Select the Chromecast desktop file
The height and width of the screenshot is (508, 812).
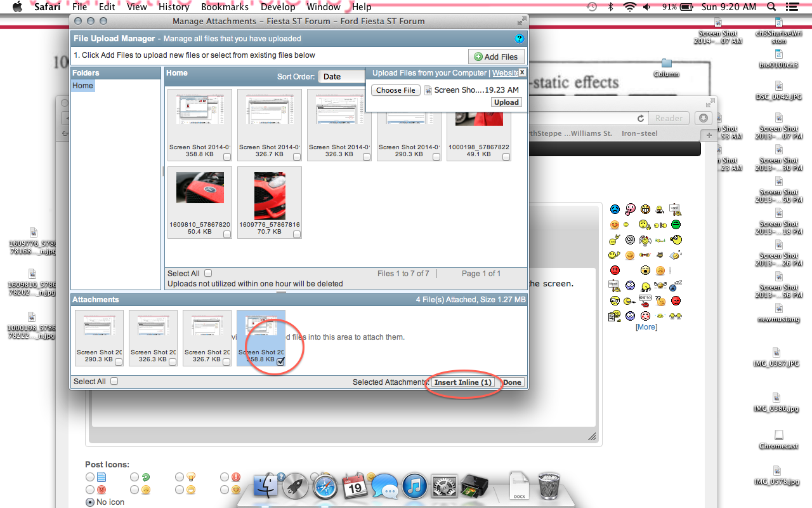(779, 440)
